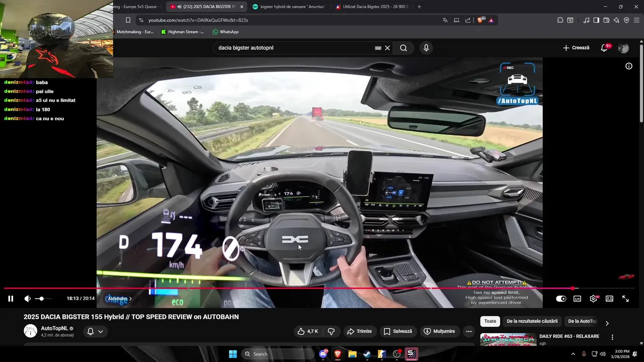
Task: Adjust the video volume slider
Action: [x=44, y=299]
